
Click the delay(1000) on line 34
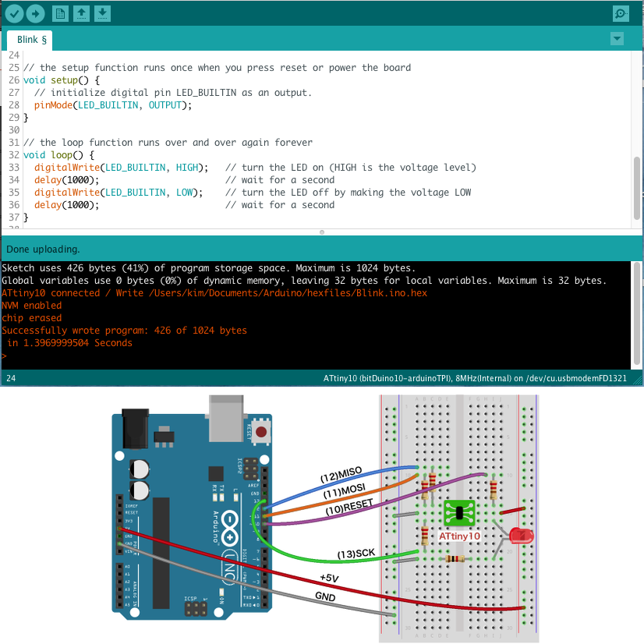(x=66, y=180)
